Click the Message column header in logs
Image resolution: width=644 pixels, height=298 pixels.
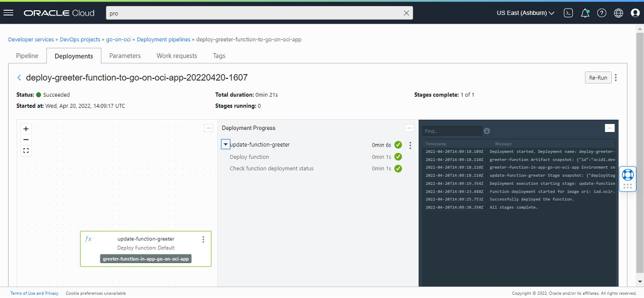click(503, 144)
